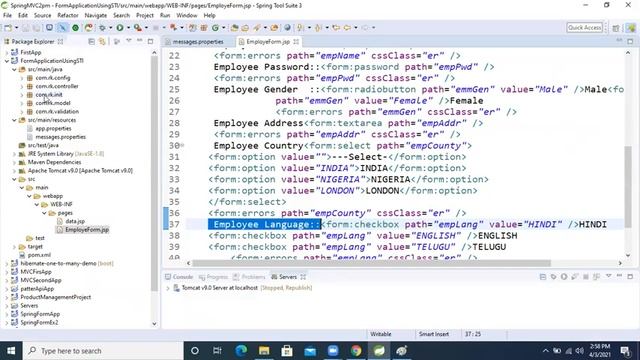Click the Package Explorer vertical scrollbar
Screen dimensions: 640x360
154,173
